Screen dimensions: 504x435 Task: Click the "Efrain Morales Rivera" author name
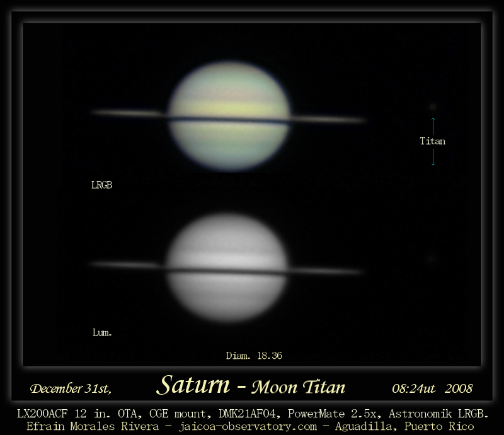[93, 426]
